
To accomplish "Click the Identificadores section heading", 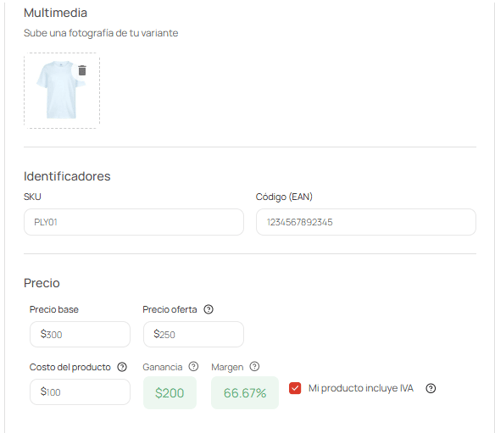I will click(x=67, y=176).
